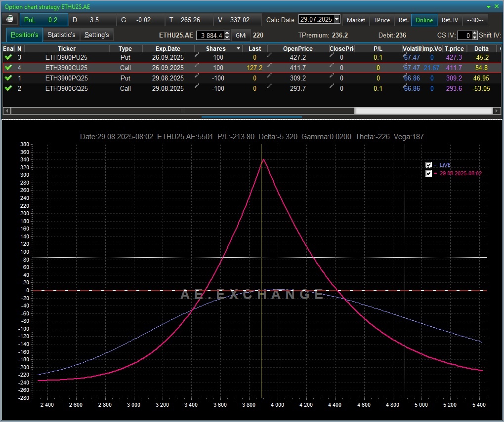Sort by the Ticker column header

(67, 48)
